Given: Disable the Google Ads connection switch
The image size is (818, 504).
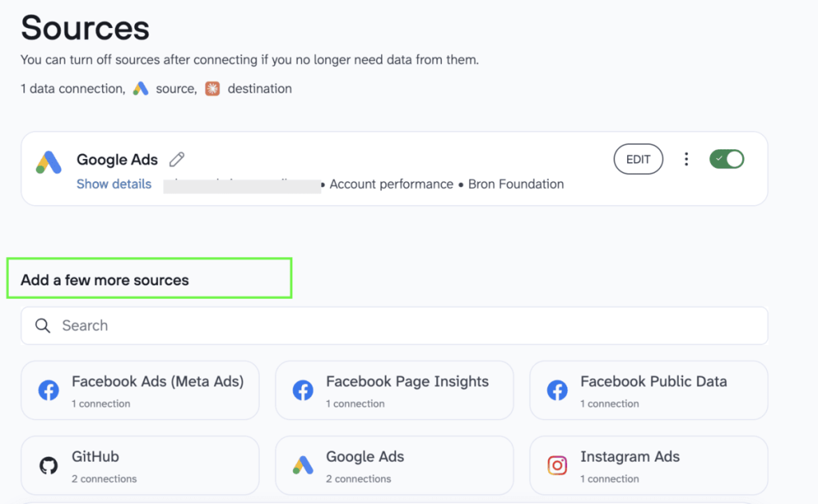Looking at the screenshot, I should click(726, 159).
